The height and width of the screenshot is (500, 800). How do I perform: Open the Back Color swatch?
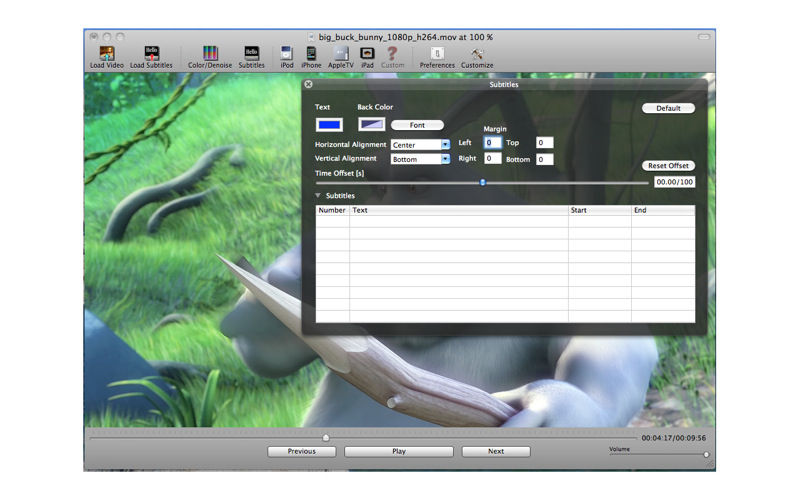point(371,124)
